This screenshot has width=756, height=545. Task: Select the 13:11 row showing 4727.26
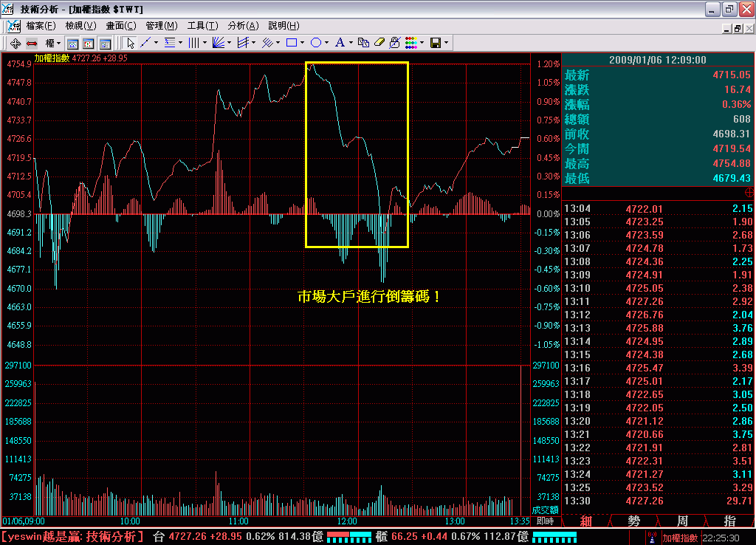658,301
